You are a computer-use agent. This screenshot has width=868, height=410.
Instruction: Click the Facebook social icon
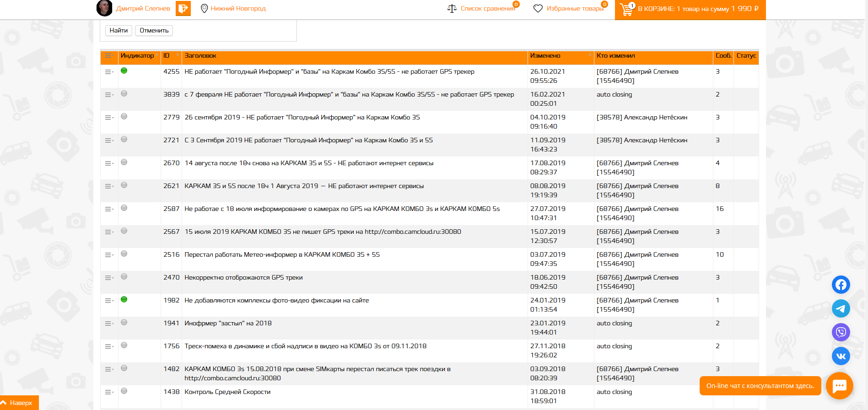coord(841,285)
